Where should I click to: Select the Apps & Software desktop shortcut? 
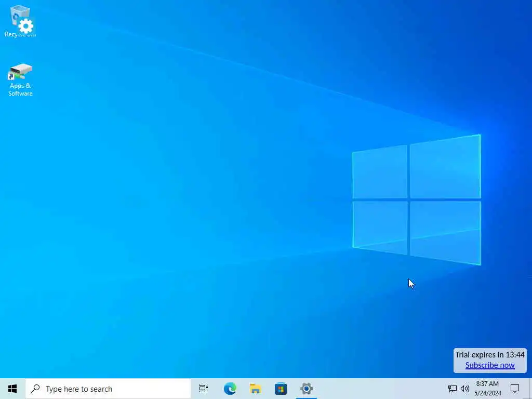click(20, 80)
